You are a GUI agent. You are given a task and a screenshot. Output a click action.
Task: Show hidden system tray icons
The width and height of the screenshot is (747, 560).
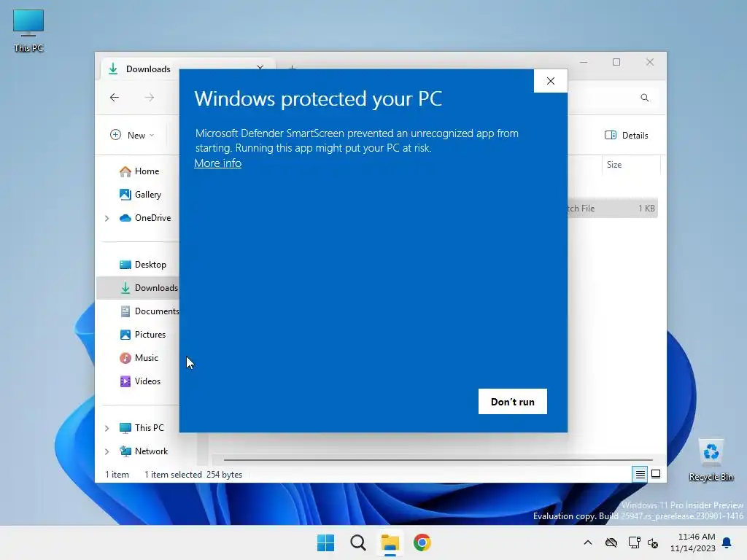coord(588,542)
